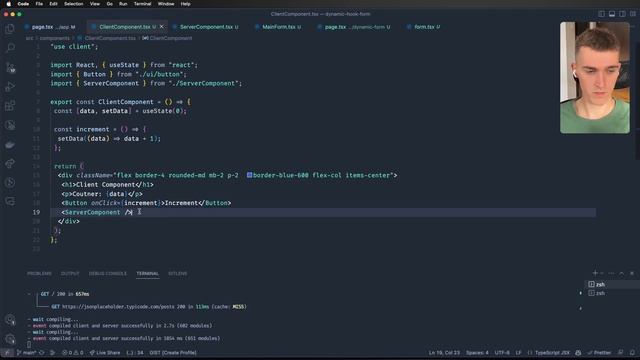Start Live Share from status bar
The height and width of the screenshot is (360, 640).
tap(105, 353)
